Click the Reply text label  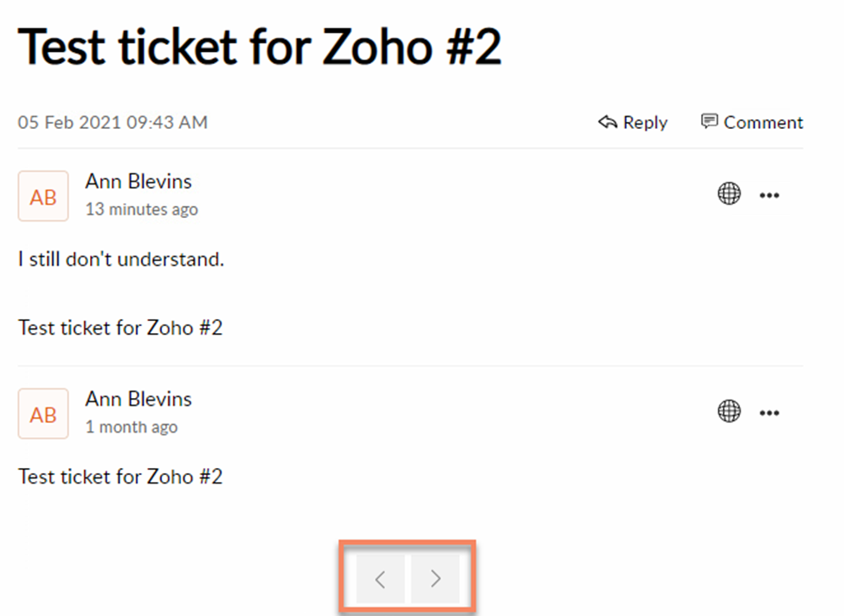coord(645,123)
